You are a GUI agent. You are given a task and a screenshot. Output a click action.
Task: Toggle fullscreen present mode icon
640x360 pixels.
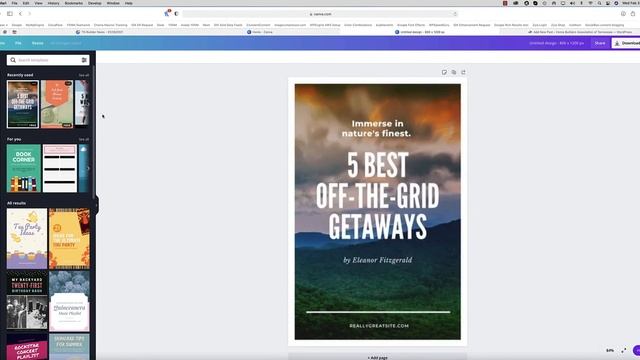[x=624, y=350]
